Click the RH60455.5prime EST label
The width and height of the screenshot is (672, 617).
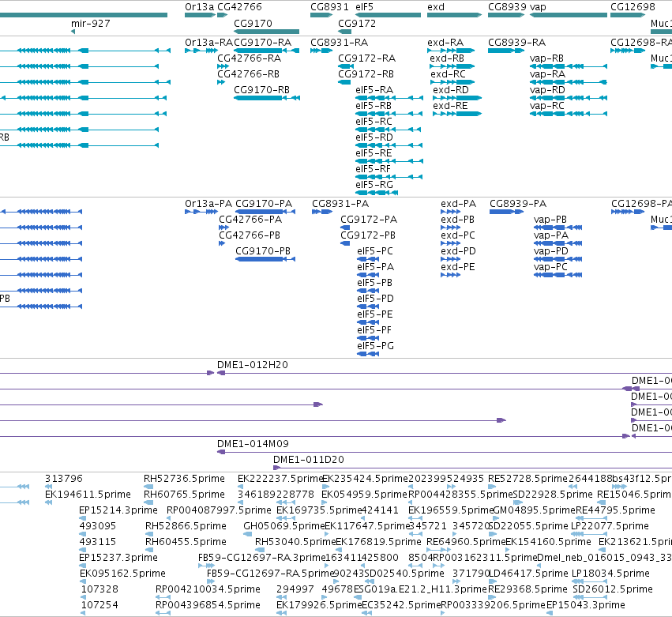(x=186, y=542)
